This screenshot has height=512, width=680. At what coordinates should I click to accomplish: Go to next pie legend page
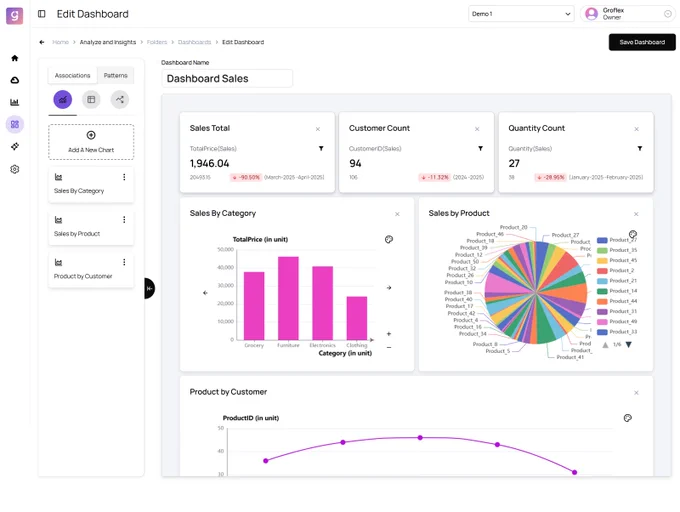(628, 345)
